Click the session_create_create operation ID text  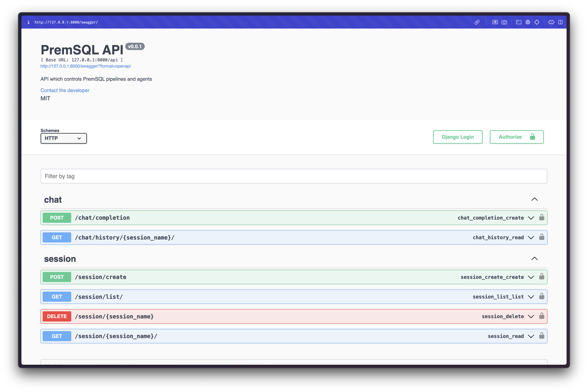(x=492, y=277)
